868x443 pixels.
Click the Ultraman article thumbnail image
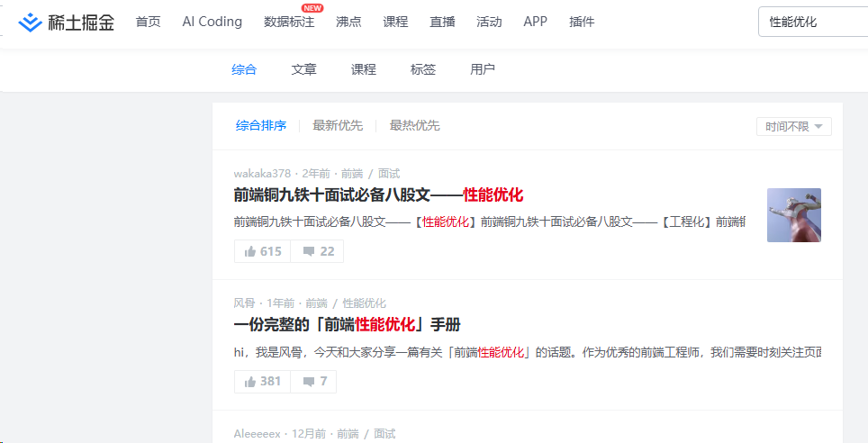(x=793, y=215)
